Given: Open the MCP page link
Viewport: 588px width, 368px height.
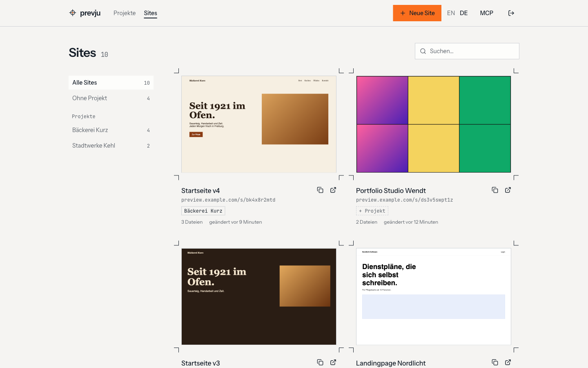Looking at the screenshot, I should point(487,13).
